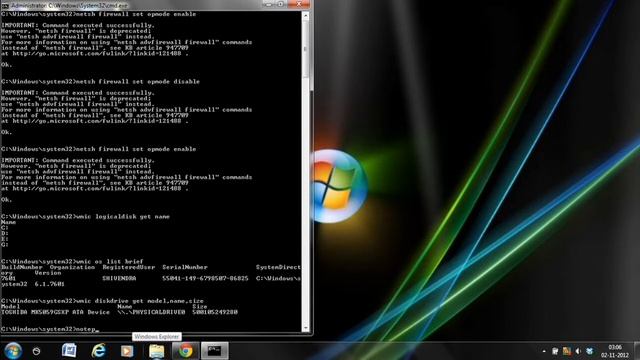This screenshot has width=640, height=360.
Task: Select the Command Prompt taskbar button
Action: 214,351
